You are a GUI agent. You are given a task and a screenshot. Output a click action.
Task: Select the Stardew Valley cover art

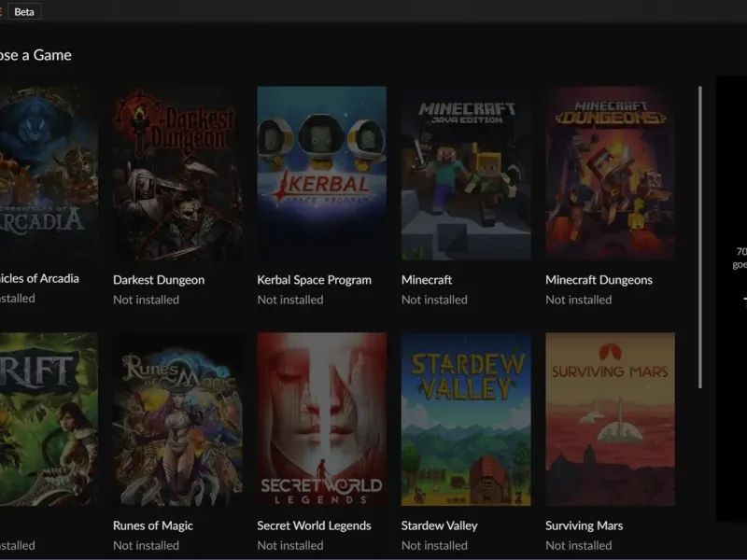tap(466, 419)
